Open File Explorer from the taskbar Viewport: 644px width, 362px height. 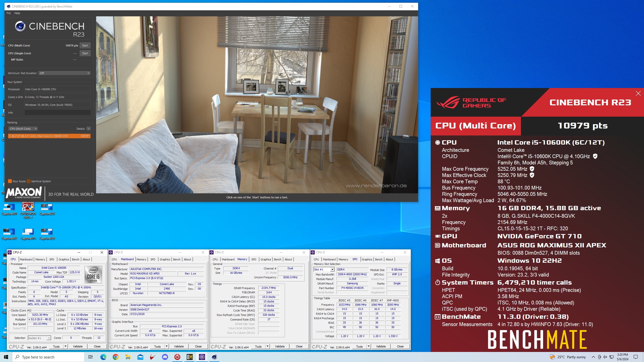tap(128, 357)
